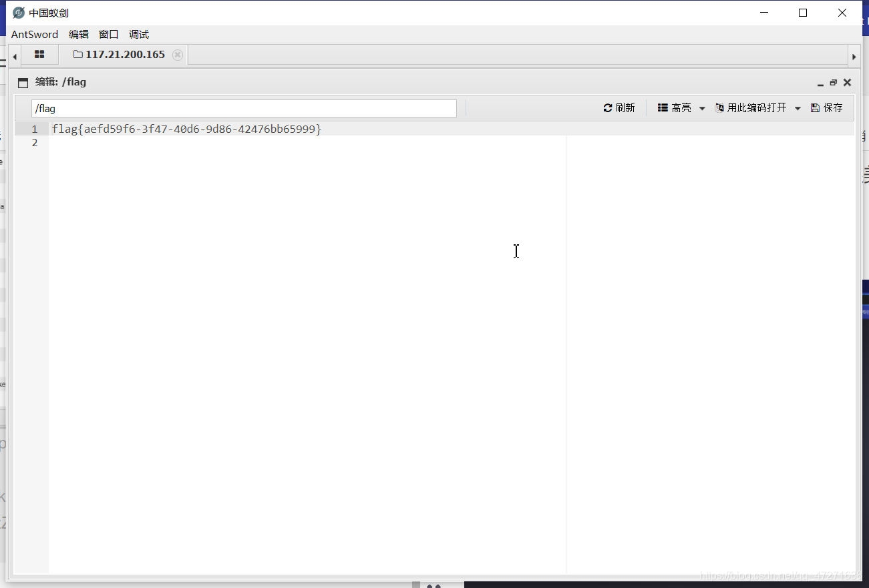Click line number 2 in gutter
869x588 pixels.
35,143
